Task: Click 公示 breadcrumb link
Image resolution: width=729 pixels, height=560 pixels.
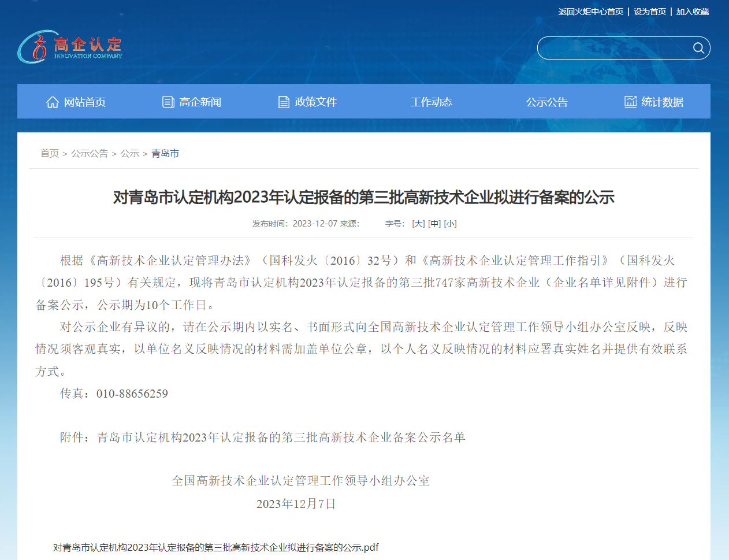Action: click(x=130, y=153)
